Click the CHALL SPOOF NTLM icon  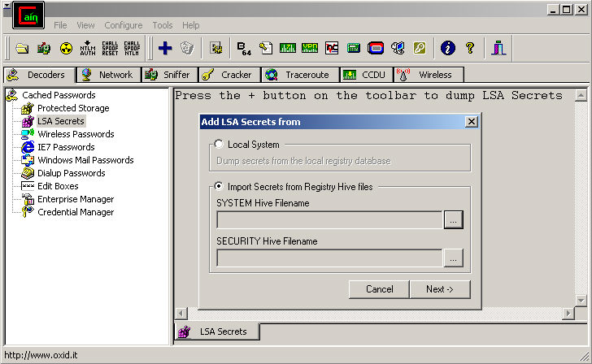[x=132, y=48]
